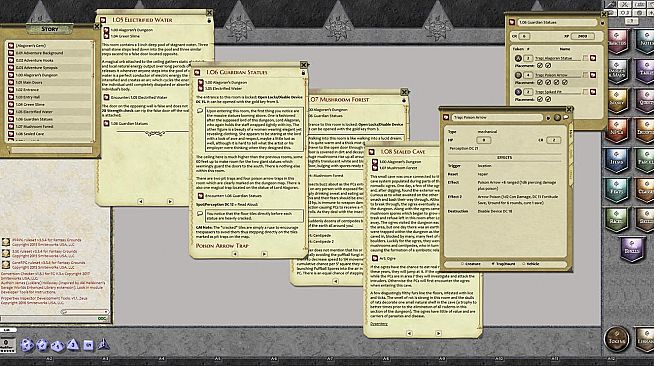Go to previous page in Guardian Statues window

pos(235,254)
